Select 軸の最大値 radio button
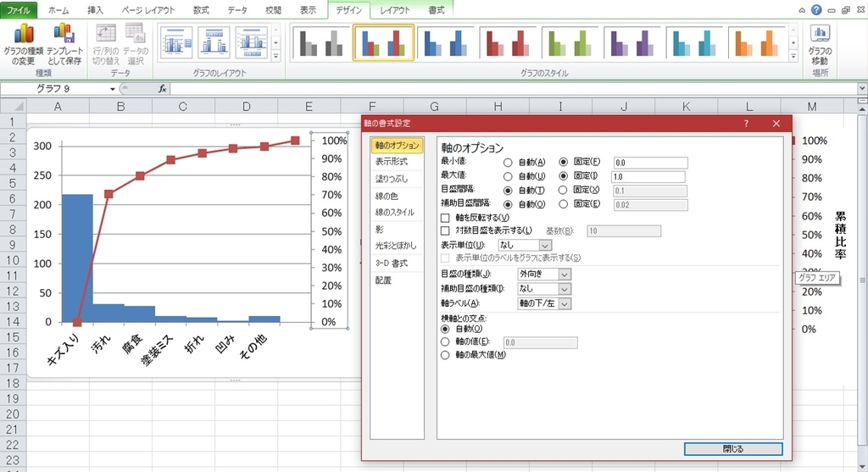The width and height of the screenshot is (868, 472). click(445, 355)
